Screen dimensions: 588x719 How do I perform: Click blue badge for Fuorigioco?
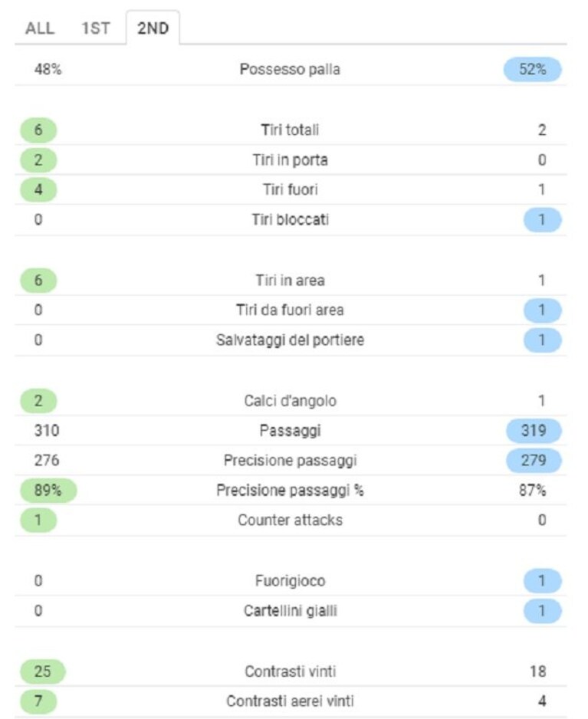coord(542,581)
